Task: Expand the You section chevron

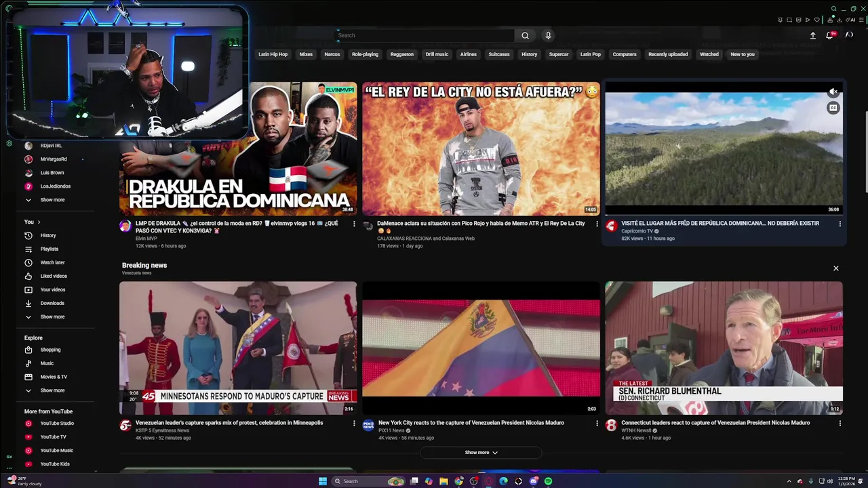Action: [39, 222]
